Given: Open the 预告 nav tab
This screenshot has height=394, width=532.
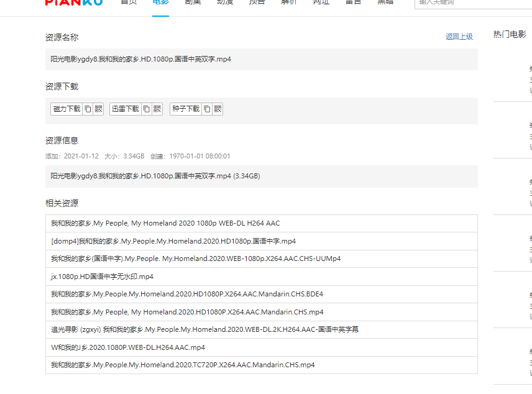Looking at the screenshot, I should (257, 2).
